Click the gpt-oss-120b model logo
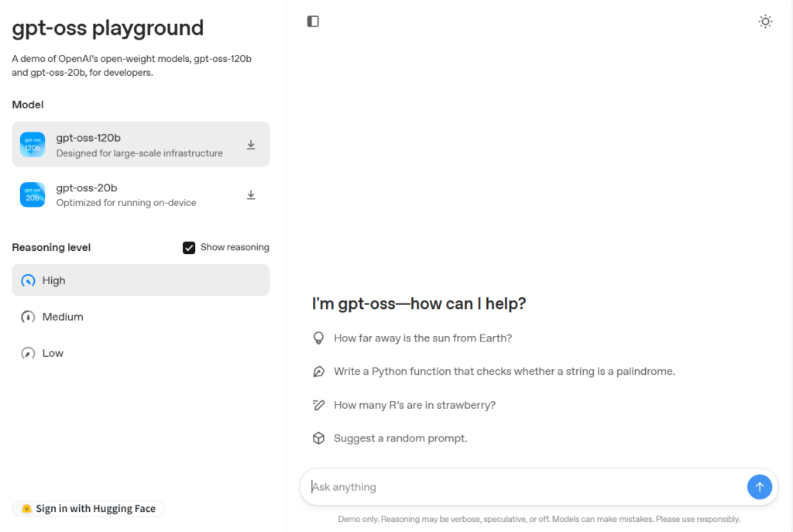 pyautogui.click(x=33, y=145)
